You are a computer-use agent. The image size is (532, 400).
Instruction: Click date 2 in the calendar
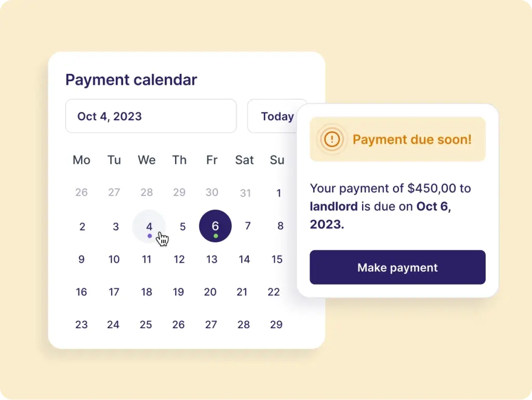(82, 226)
